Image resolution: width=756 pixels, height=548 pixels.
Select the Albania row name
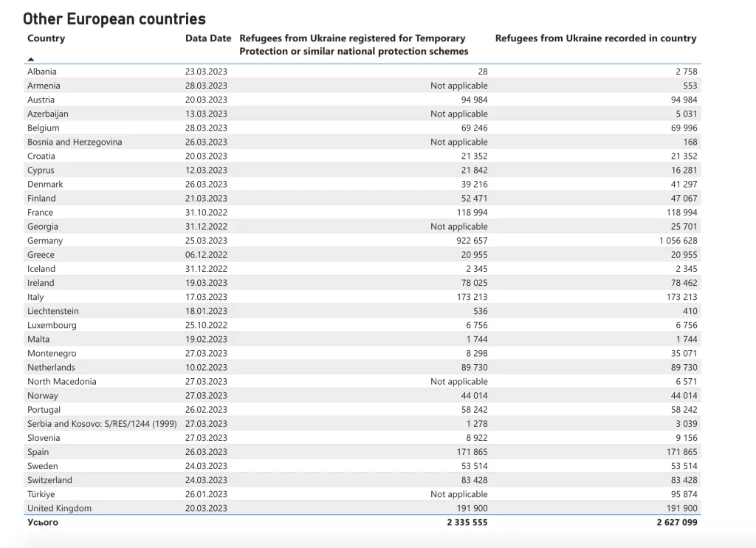coord(42,72)
